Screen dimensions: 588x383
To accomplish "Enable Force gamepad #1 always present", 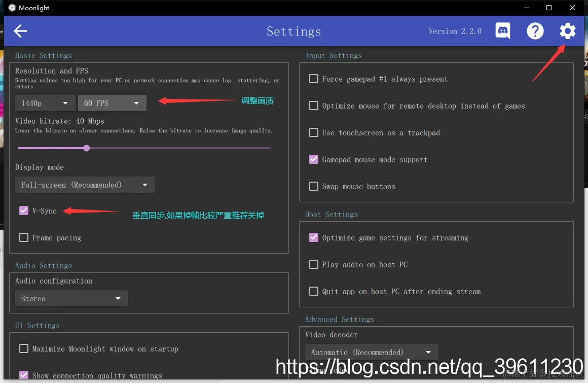I will click(x=314, y=79).
